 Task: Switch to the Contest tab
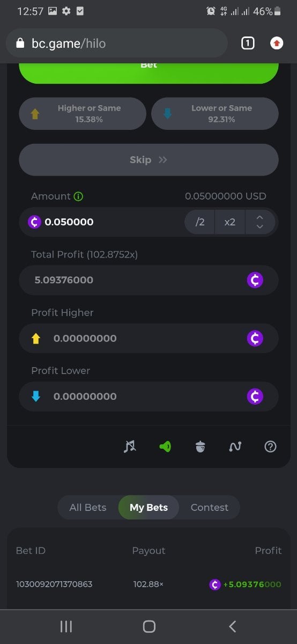click(210, 507)
